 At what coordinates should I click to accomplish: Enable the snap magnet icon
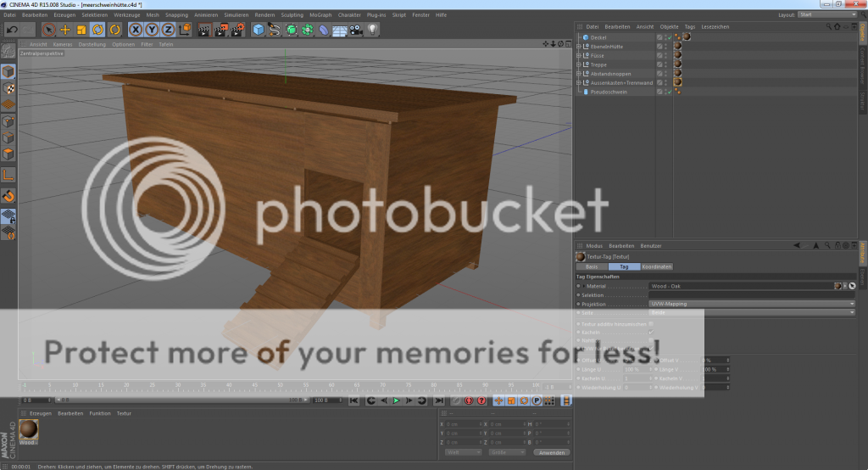pyautogui.click(x=8, y=196)
